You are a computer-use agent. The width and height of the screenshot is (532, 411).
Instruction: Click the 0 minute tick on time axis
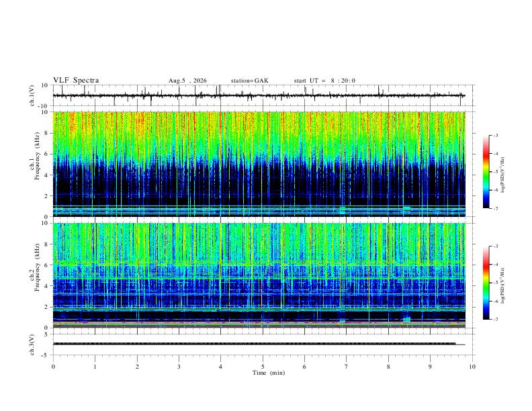click(x=53, y=367)
